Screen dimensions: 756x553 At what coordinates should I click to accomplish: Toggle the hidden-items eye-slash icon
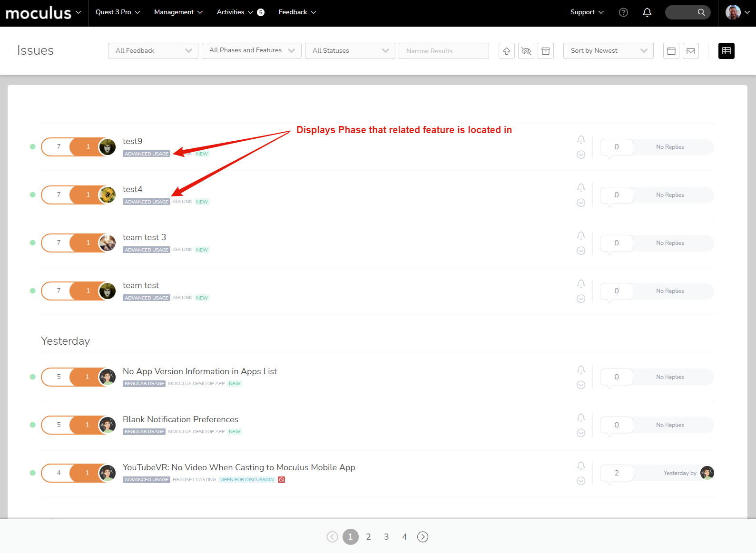(526, 51)
